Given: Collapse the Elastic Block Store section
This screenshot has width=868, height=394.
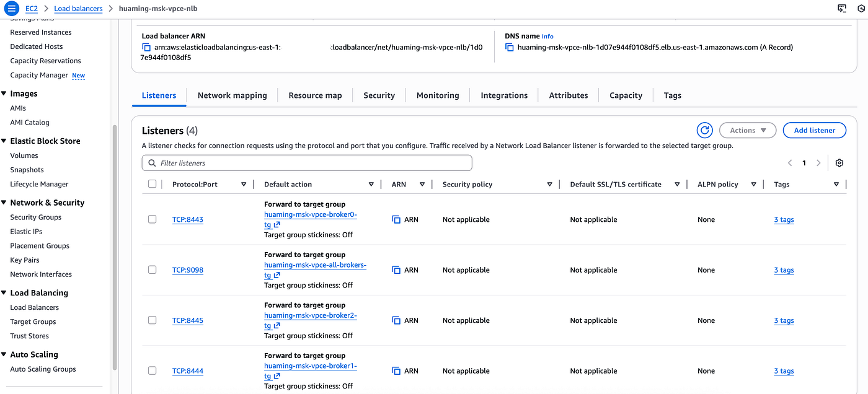Looking at the screenshot, I should [4, 141].
